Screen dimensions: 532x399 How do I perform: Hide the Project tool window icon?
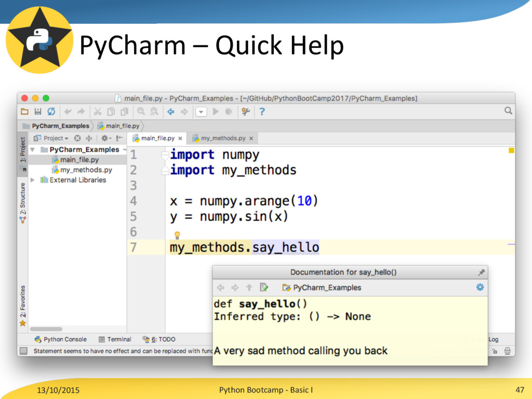coord(119,138)
